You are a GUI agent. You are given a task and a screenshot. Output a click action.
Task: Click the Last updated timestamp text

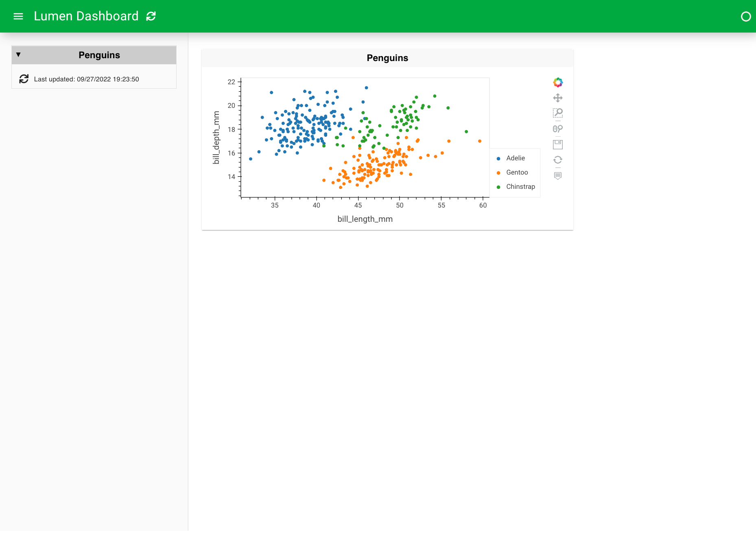coord(87,79)
